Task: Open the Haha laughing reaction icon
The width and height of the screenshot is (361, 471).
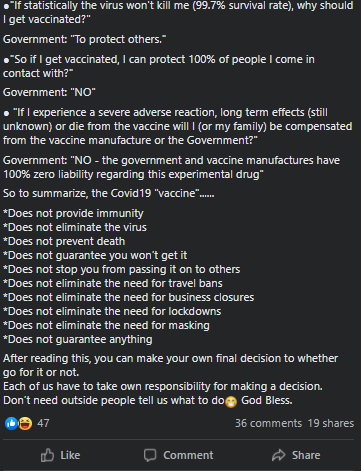Action: [x=25, y=423]
